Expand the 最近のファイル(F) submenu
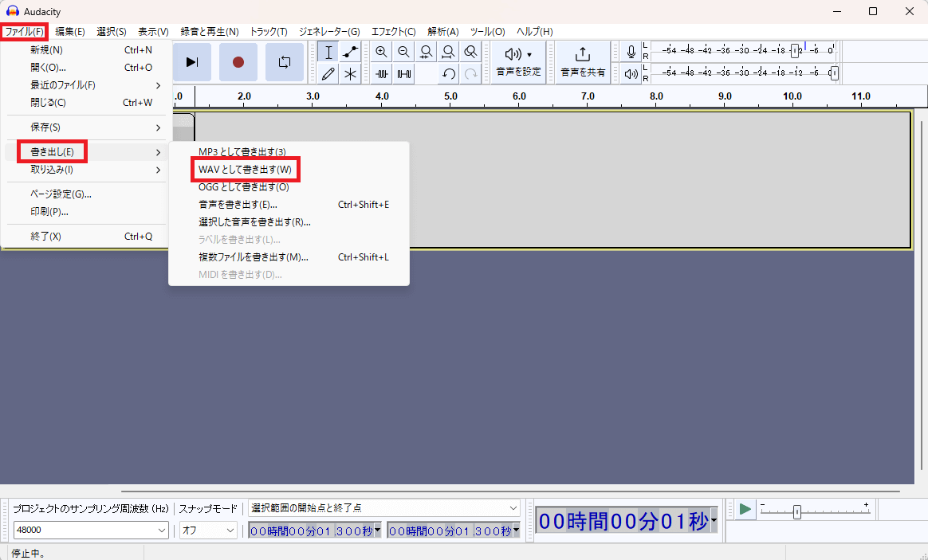The height and width of the screenshot is (560, 928). coord(86,85)
